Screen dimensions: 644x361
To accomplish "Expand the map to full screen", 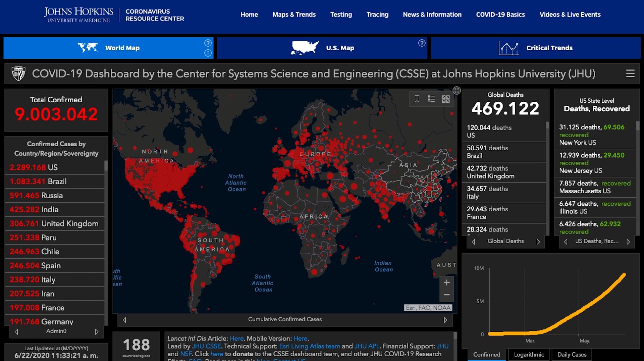I will (x=456, y=90).
